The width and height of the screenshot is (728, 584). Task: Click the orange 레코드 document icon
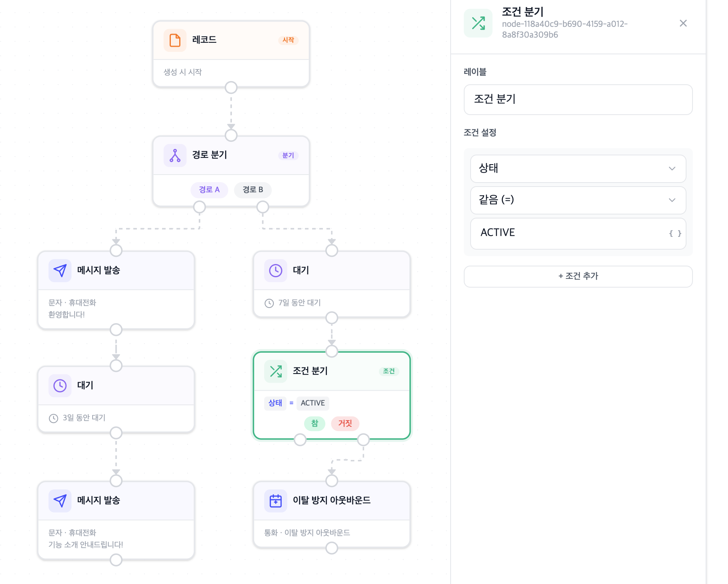pos(175,40)
